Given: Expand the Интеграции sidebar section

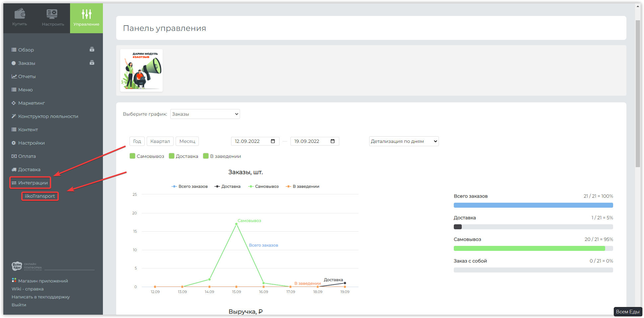Looking at the screenshot, I should 30,183.
